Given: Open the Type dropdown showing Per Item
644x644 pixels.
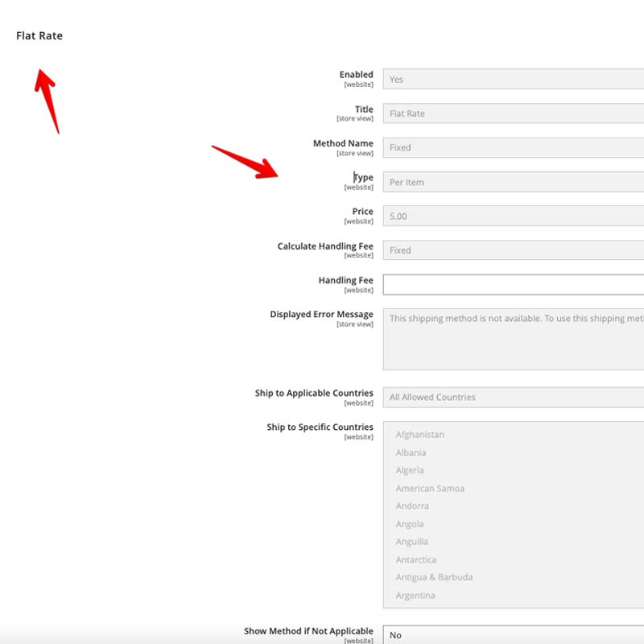Looking at the screenshot, I should click(x=513, y=182).
